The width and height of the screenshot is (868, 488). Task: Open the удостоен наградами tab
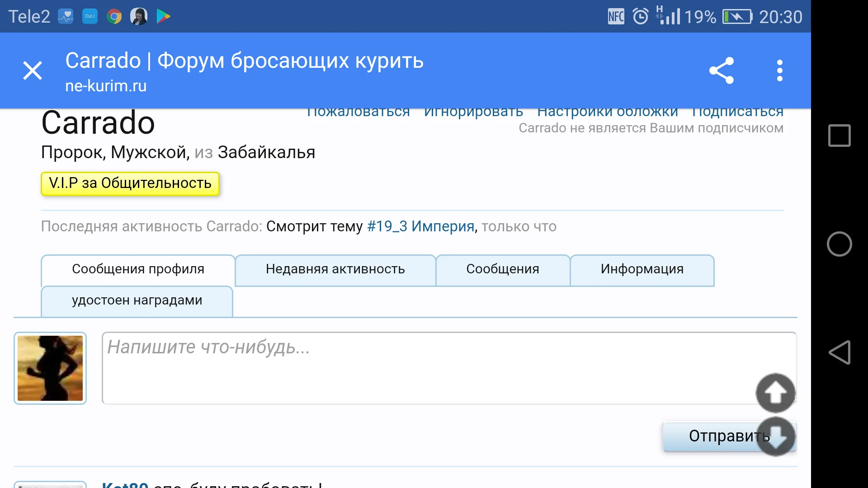137,300
